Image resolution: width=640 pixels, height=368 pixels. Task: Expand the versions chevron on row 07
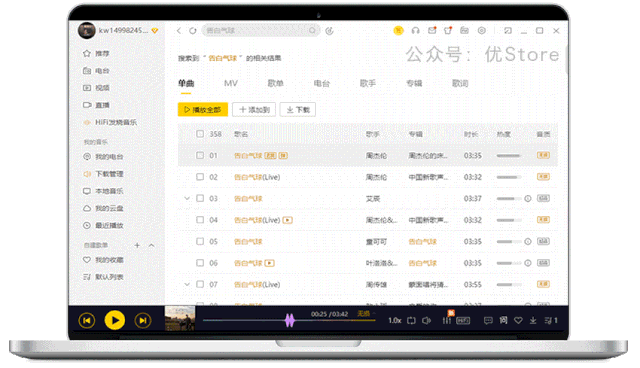coord(187,284)
